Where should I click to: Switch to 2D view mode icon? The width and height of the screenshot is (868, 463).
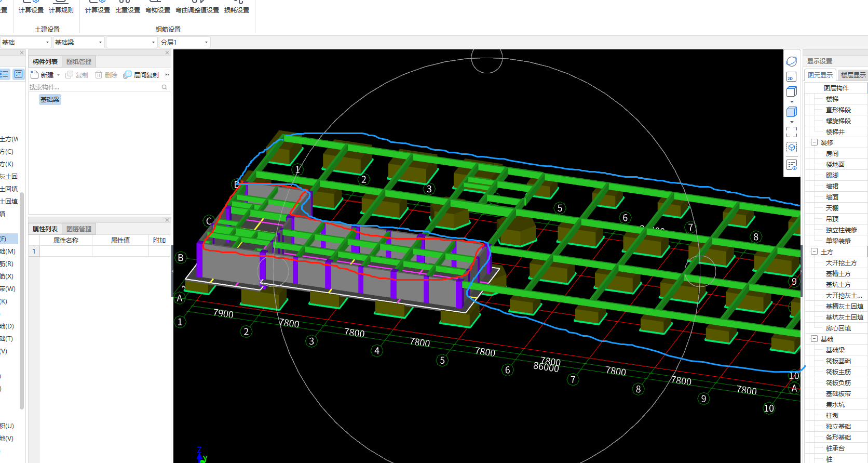click(x=791, y=77)
